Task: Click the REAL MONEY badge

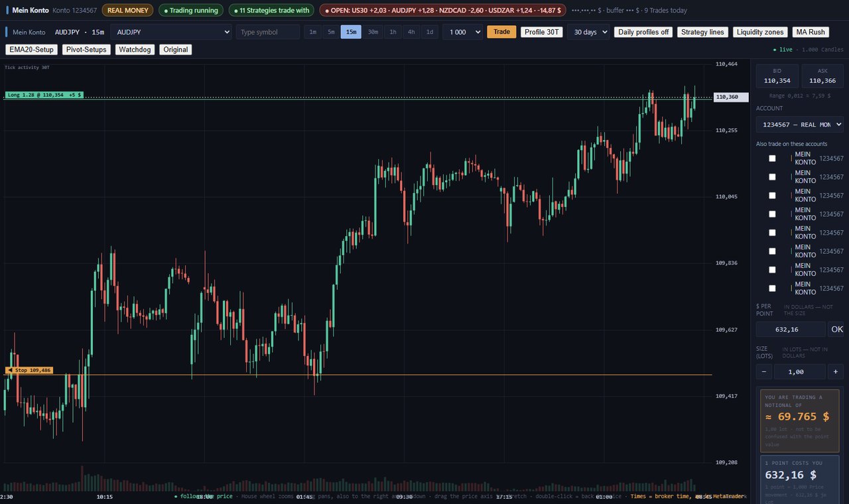Action: (127, 11)
